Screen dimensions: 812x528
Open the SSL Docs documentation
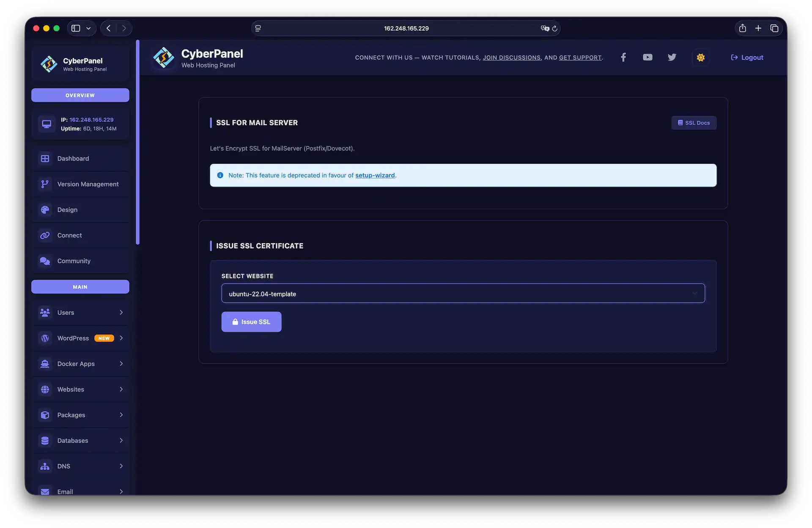(x=694, y=123)
